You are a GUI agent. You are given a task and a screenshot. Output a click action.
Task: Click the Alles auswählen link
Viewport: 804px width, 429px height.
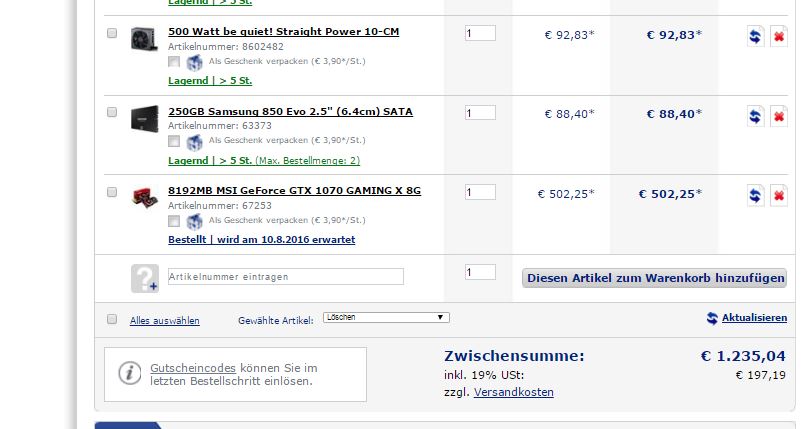coord(165,320)
